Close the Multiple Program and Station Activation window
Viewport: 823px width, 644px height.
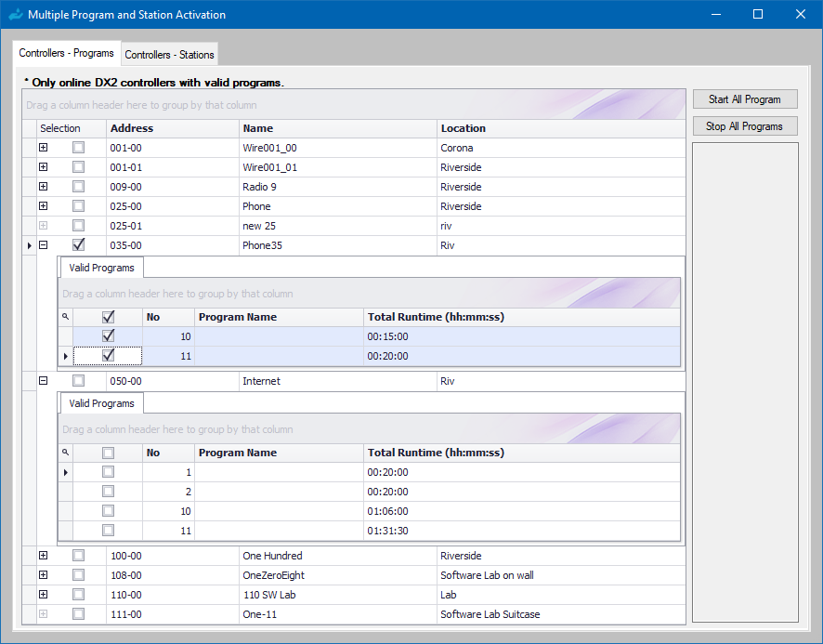tap(801, 14)
